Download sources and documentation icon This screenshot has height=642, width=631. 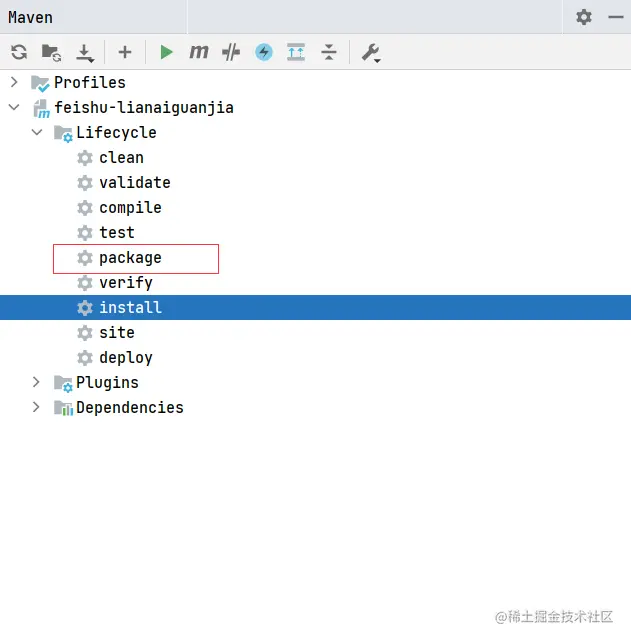(85, 53)
